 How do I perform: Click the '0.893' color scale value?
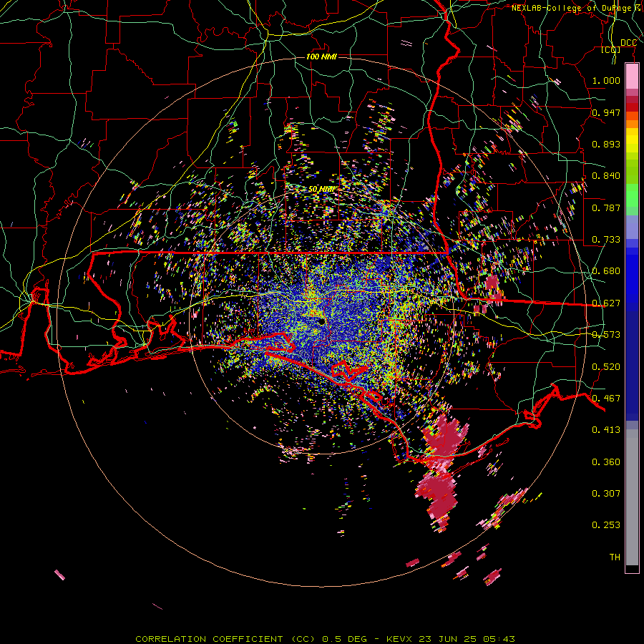pos(606,144)
